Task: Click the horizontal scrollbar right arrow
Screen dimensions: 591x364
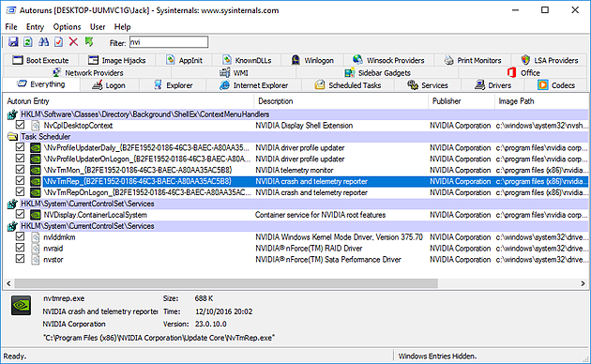Action: pos(583,283)
